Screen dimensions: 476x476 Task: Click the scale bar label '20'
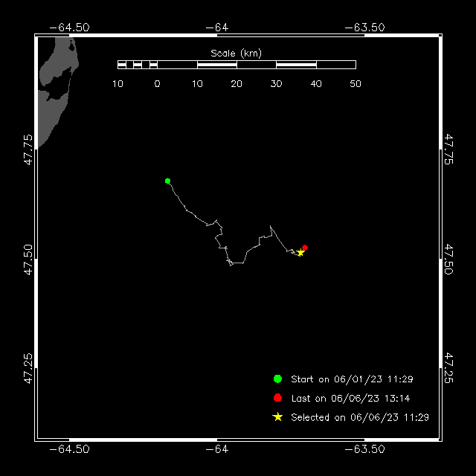(237, 84)
